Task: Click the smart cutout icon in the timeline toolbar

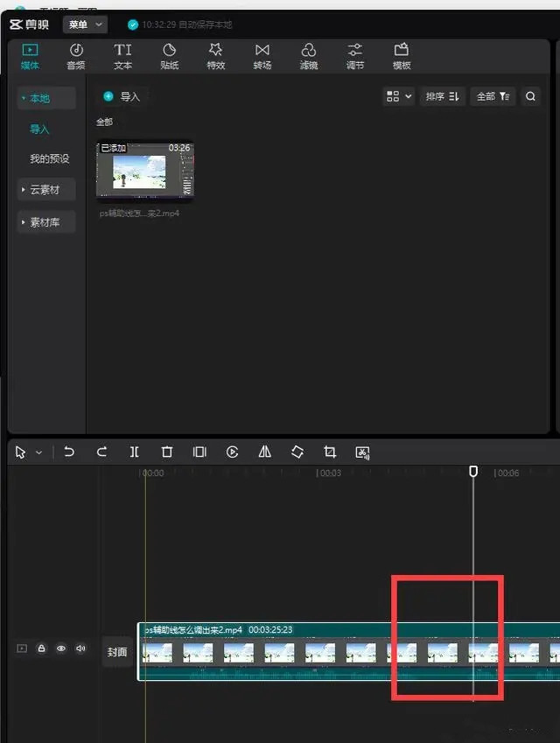Action: 362,452
